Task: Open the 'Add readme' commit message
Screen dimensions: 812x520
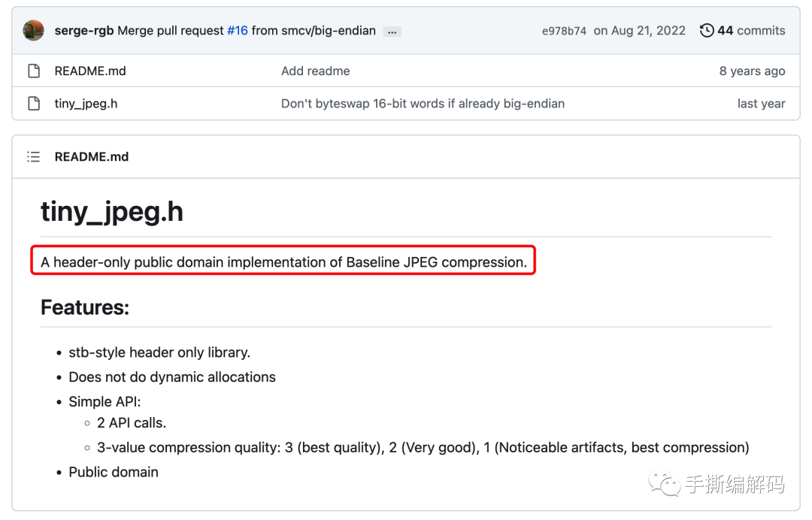Action: 315,71
